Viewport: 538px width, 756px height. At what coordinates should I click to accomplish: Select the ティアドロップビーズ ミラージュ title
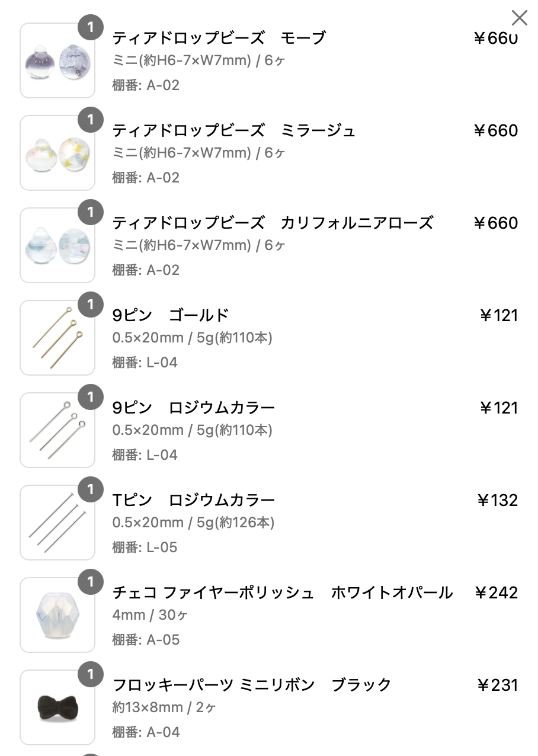(234, 130)
